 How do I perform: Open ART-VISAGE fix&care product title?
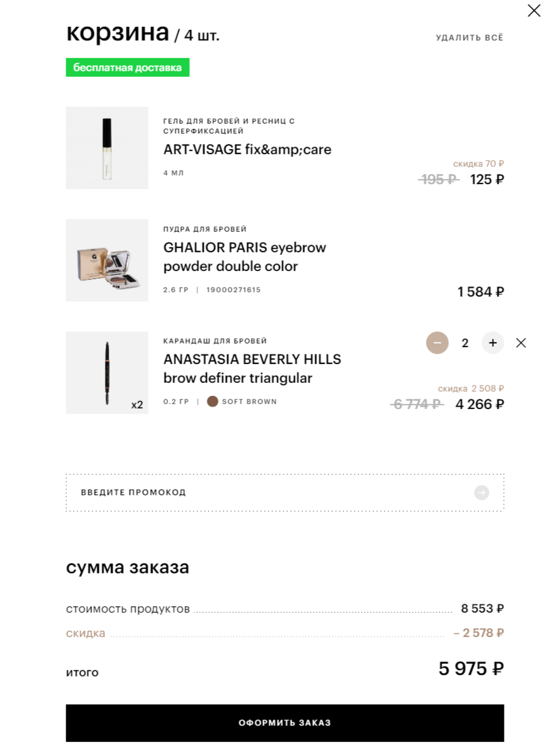click(x=247, y=150)
